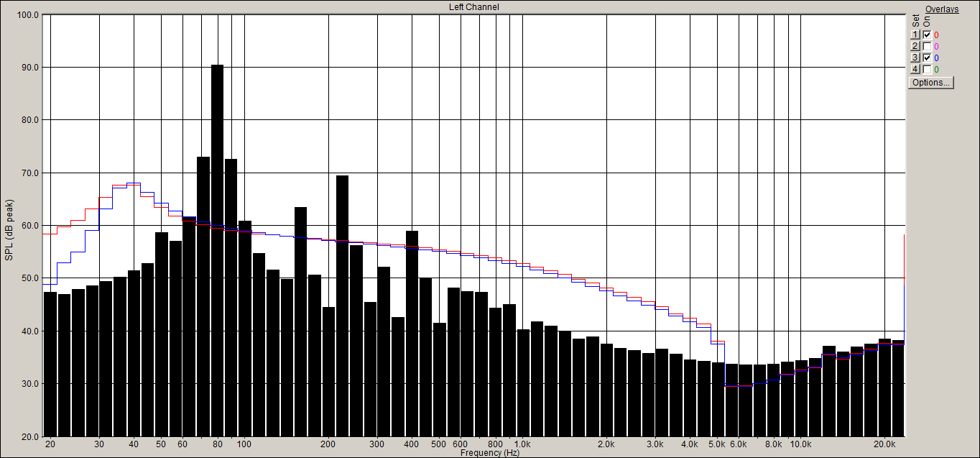The image size is (980, 458).
Task: Click the blue 0 overlay value
Action: point(936,58)
